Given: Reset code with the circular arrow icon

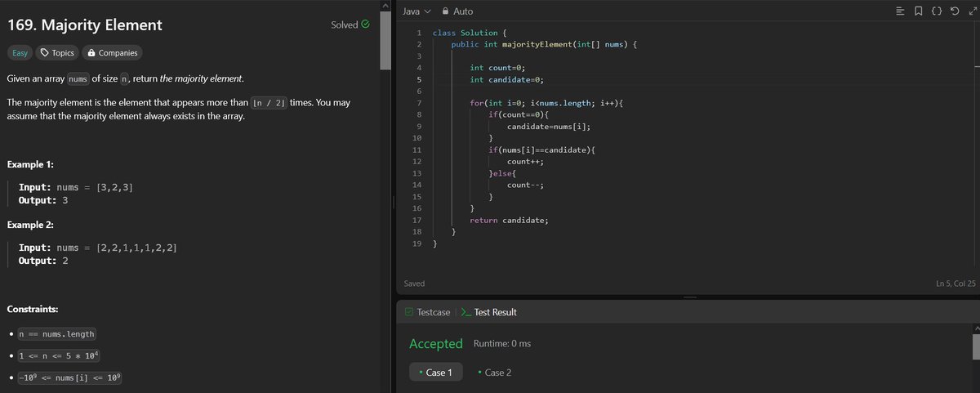Looking at the screenshot, I should coord(955,11).
